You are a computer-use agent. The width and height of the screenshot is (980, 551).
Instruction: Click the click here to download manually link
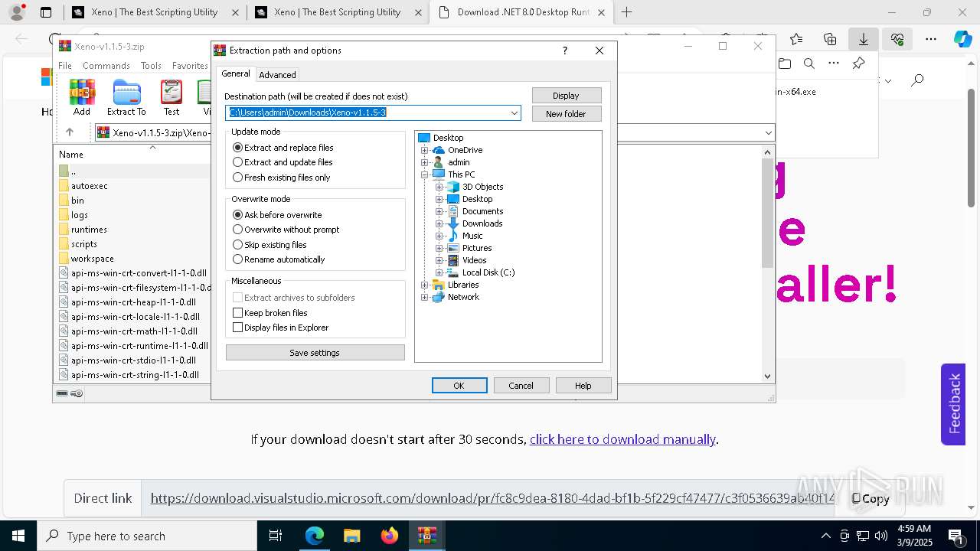point(622,439)
